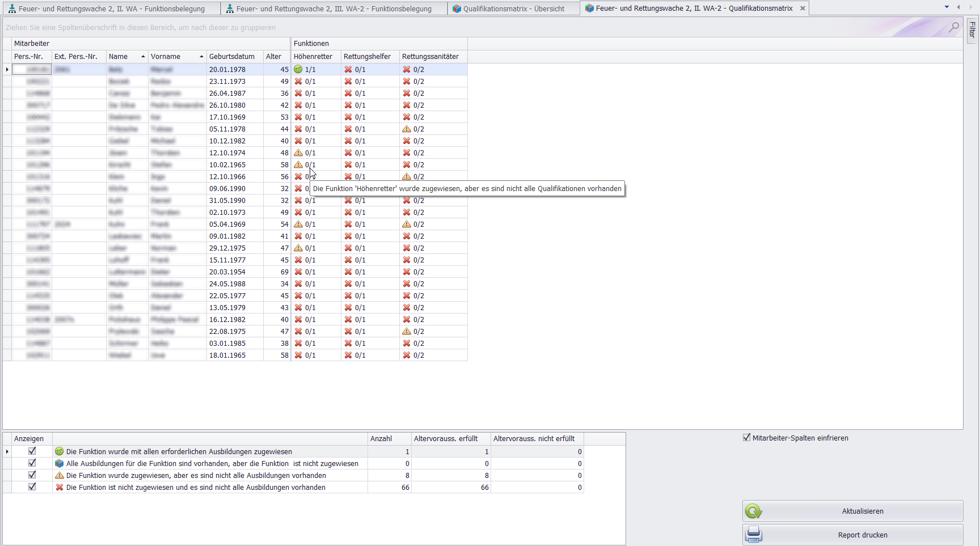Click the warning triangle icon in the legend
Viewport: 980px width, 546px height.
pos(60,475)
